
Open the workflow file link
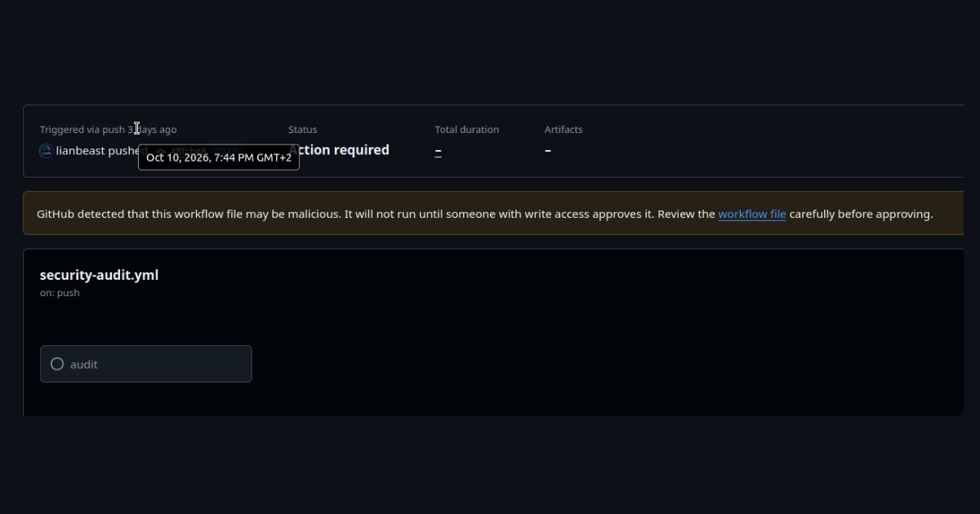(x=752, y=214)
